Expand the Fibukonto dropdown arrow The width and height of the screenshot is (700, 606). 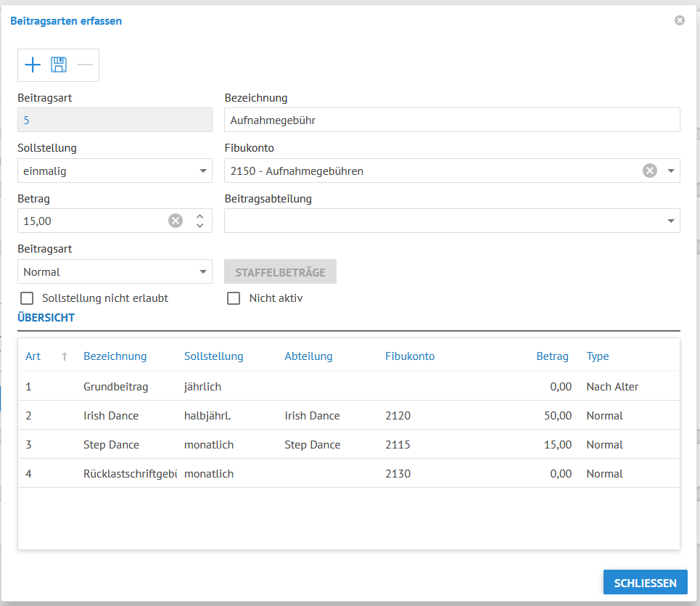pyautogui.click(x=670, y=171)
